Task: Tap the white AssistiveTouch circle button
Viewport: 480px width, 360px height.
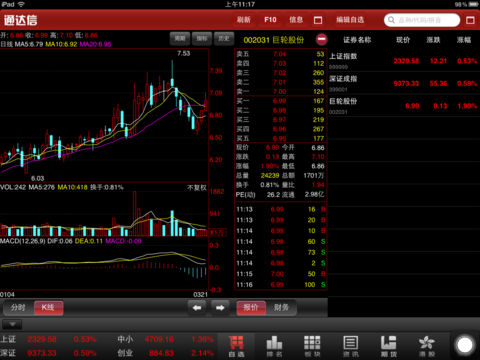Action: [465, 345]
